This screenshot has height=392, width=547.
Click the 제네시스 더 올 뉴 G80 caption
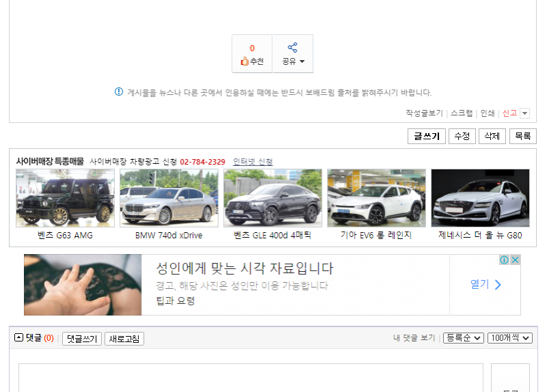pos(480,235)
